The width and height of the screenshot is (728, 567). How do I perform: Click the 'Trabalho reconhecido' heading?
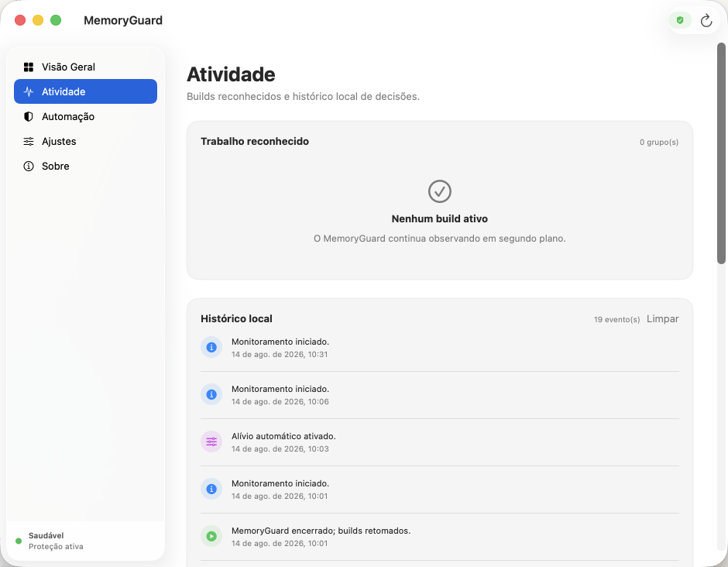tap(255, 141)
